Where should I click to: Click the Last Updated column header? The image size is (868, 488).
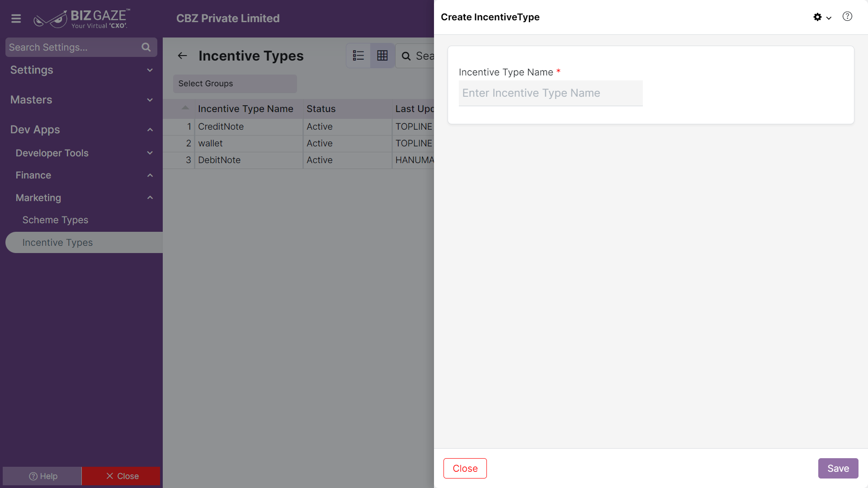pyautogui.click(x=414, y=109)
